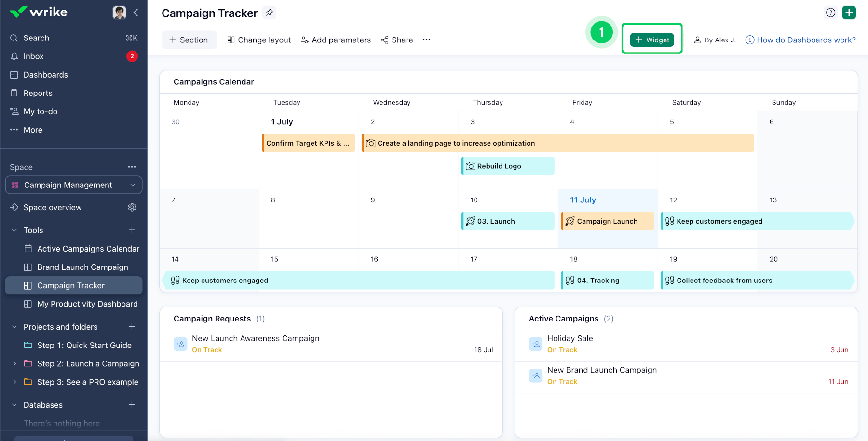Collapse the sidebar with the arrow icon

pyautogui.click(x=136, y=13)
